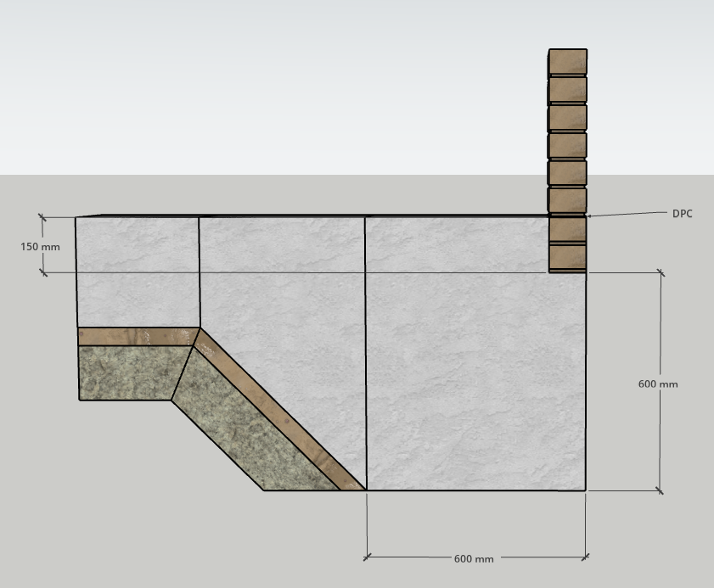Screen dimensions: 714x588
Task: Select the second brick from the top
Action: pos(568,90)
